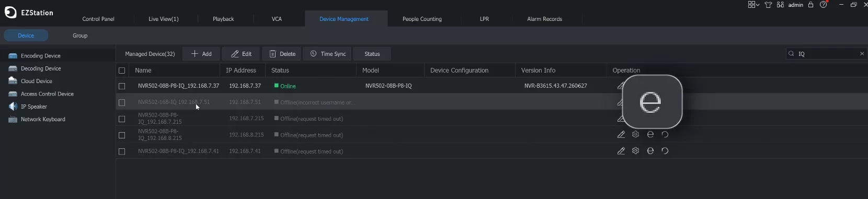
Task: Sort by the IP Address column header
Action: [x=241, y=71]
